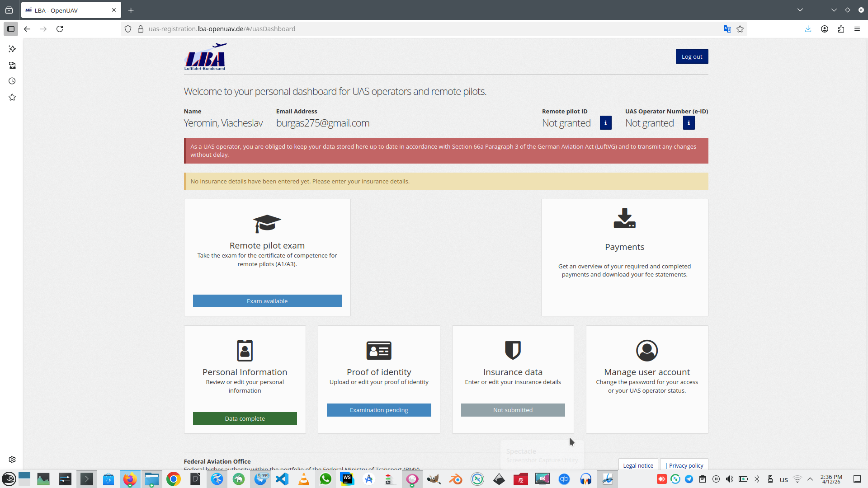Viewport: 868px width, 488px height.
Task: Show hidden system tray icons arrow
Action: click(x=810, y=479)
